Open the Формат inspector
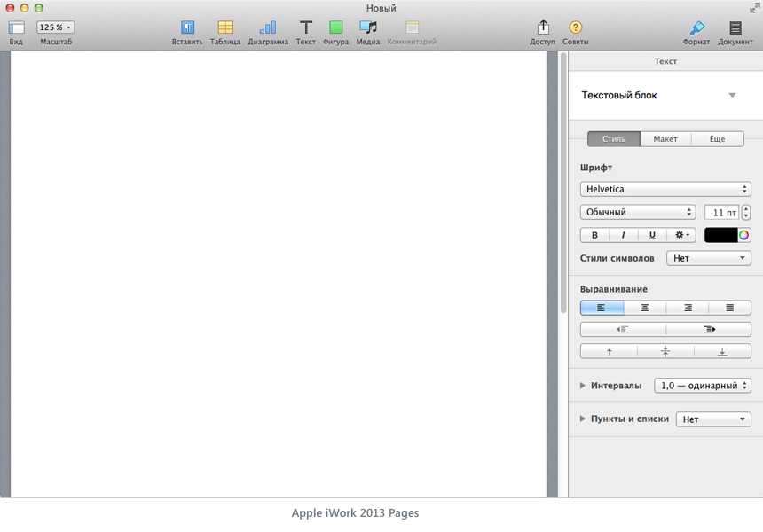 tap(697, 29)
